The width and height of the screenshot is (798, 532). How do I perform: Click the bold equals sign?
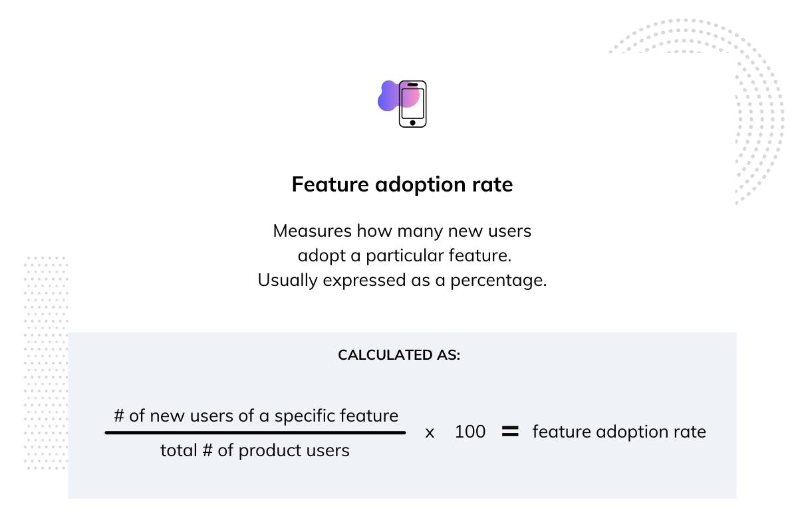tap(509, 432)
